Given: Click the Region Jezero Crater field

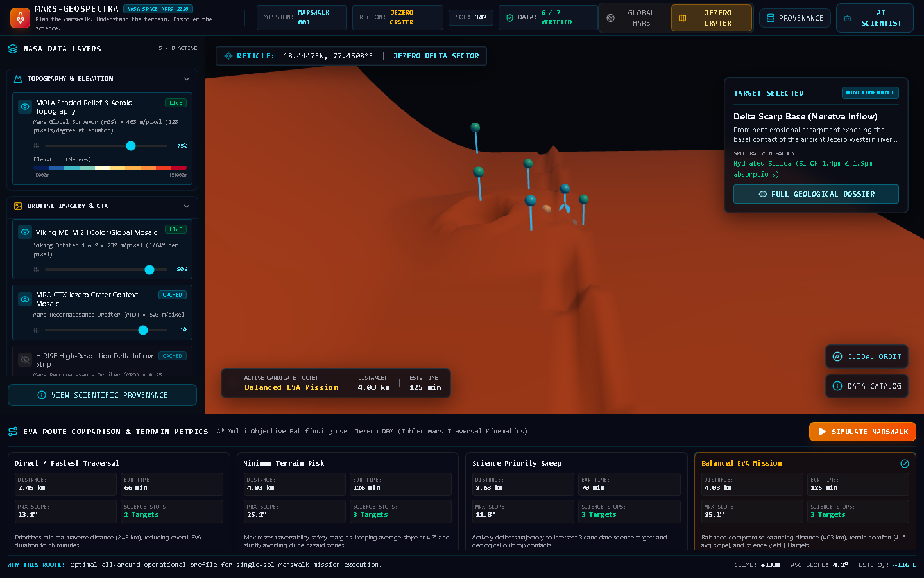Looking at the screenshot, I should 398,17.
